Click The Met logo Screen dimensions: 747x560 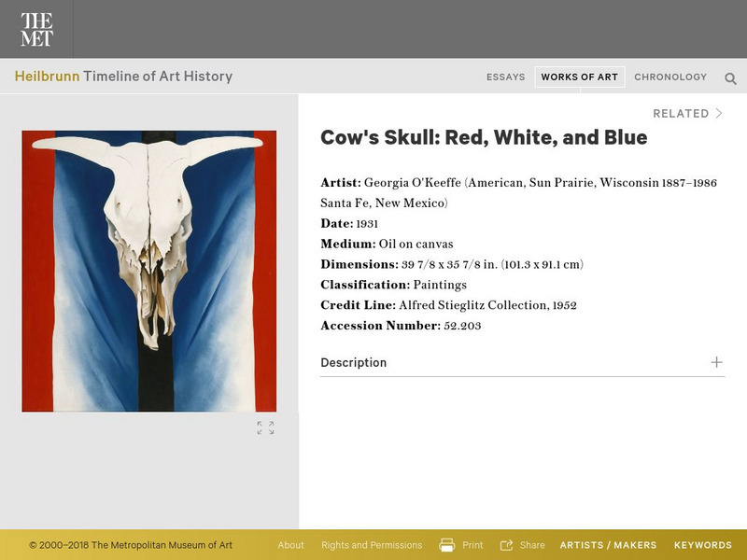click(x=36, y=30)
